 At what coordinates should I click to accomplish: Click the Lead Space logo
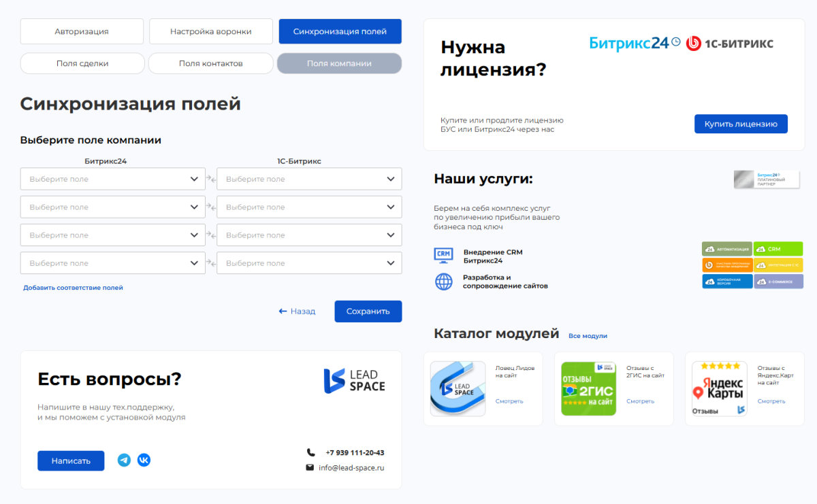(x=354, y=379)
